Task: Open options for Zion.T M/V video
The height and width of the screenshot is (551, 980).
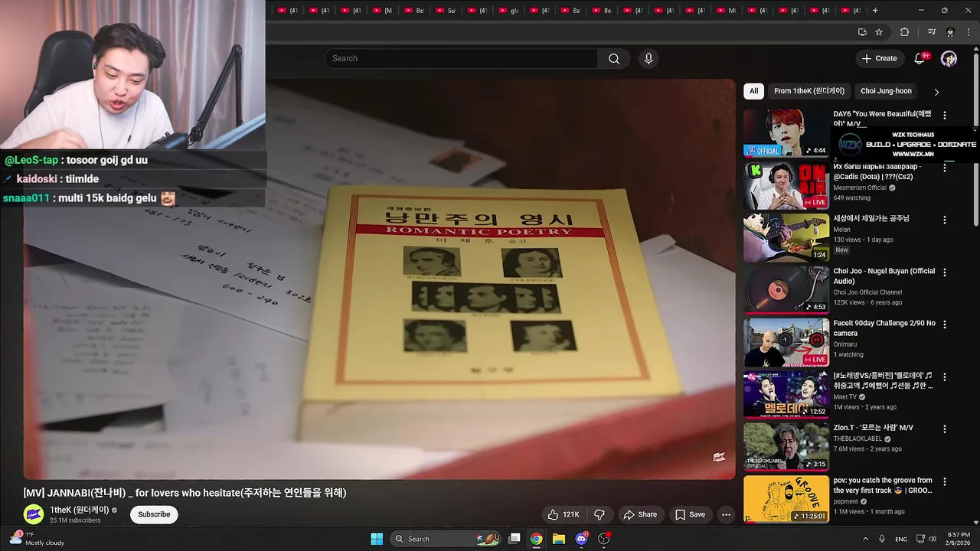Action: (945, 429)
